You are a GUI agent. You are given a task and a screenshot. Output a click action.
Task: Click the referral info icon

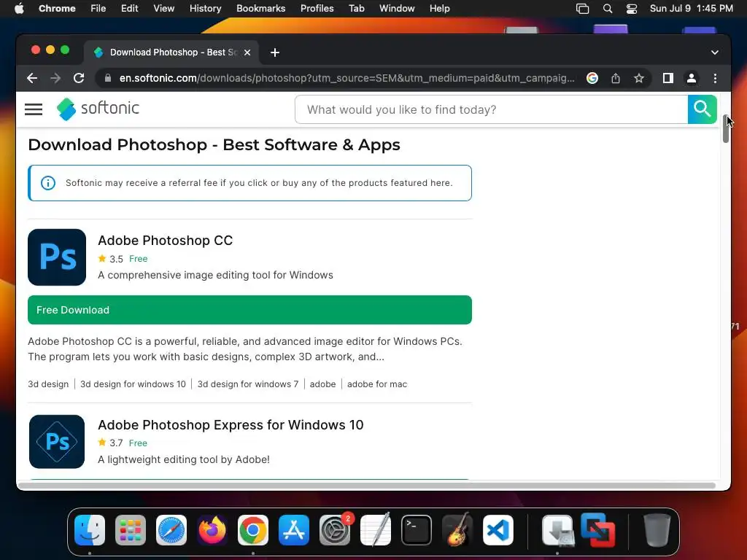48,183
